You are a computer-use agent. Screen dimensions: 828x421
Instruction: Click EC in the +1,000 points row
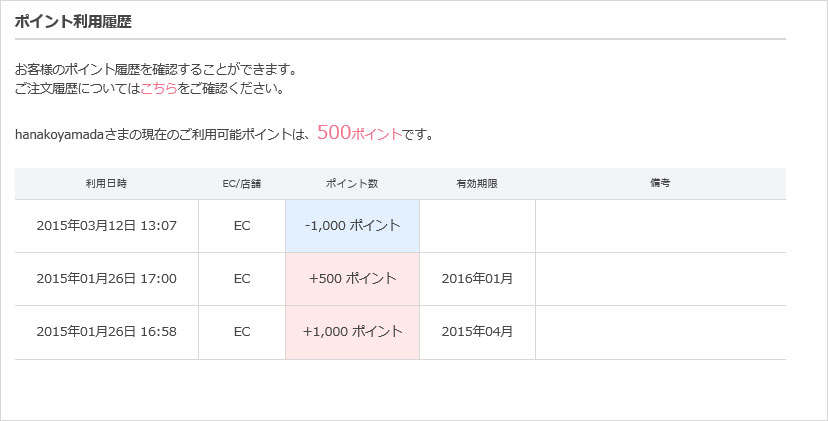pos(242,332)
